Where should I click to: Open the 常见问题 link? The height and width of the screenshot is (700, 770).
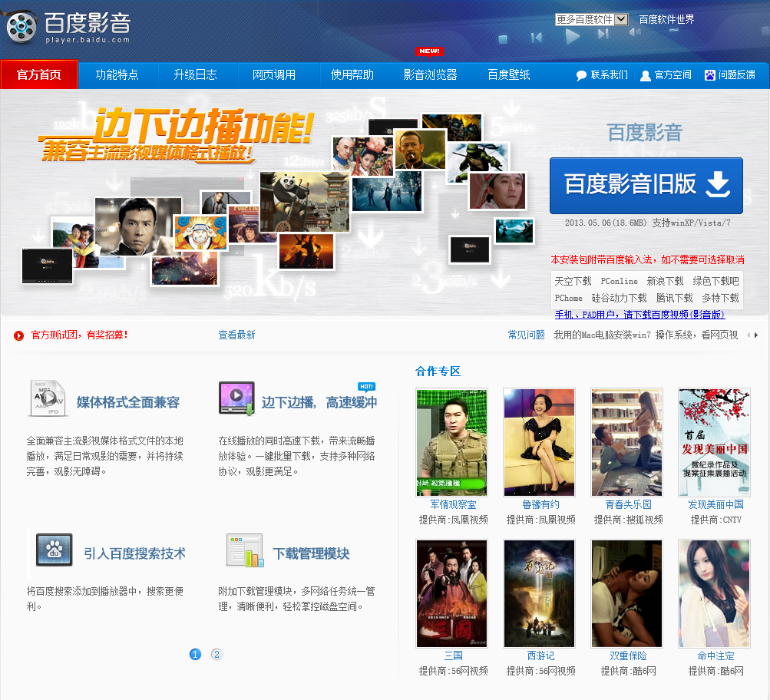(x=527, y=335)
